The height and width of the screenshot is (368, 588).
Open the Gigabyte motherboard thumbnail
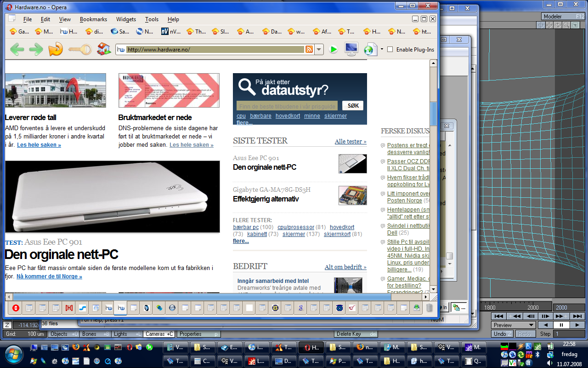pos(353,195)
